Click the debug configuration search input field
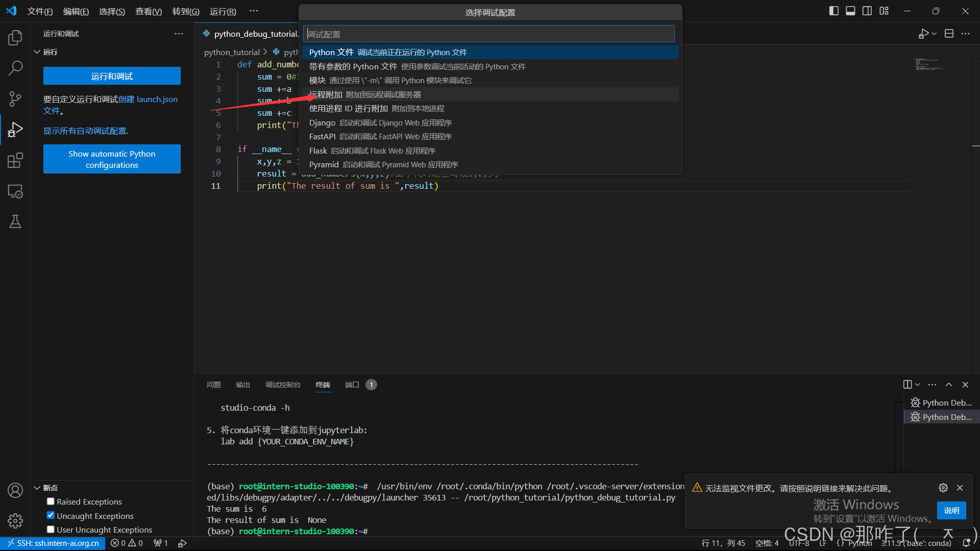The height and width of the screenshot is (551, 980). click(488, 34)
